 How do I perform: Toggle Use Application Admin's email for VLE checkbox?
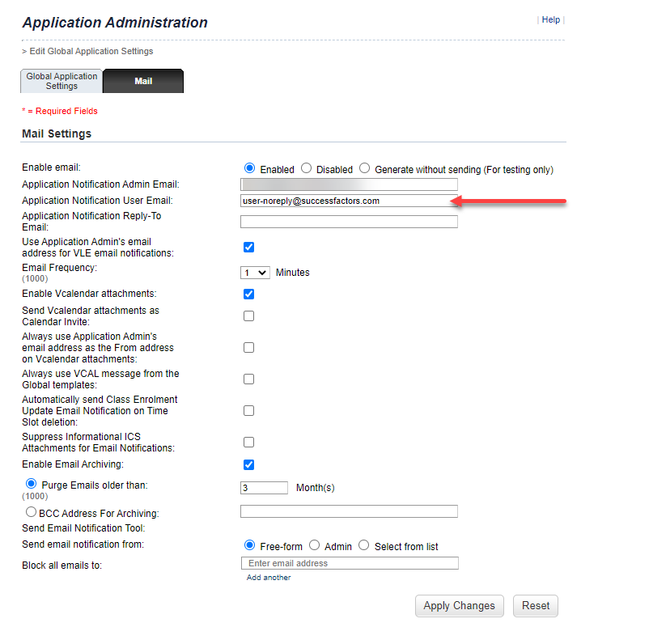pyautogui.click(x=248, y=247)
